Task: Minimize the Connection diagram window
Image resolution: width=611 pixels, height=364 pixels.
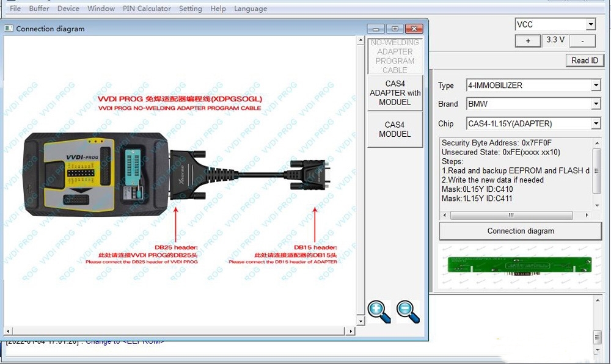Action: click(x=376, y=29)
